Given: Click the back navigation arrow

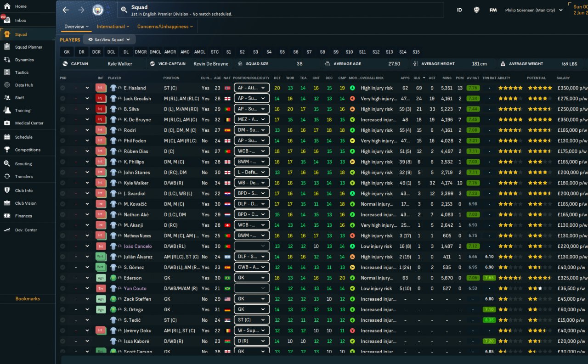Looking at the screenshot, I should [66, 10].
